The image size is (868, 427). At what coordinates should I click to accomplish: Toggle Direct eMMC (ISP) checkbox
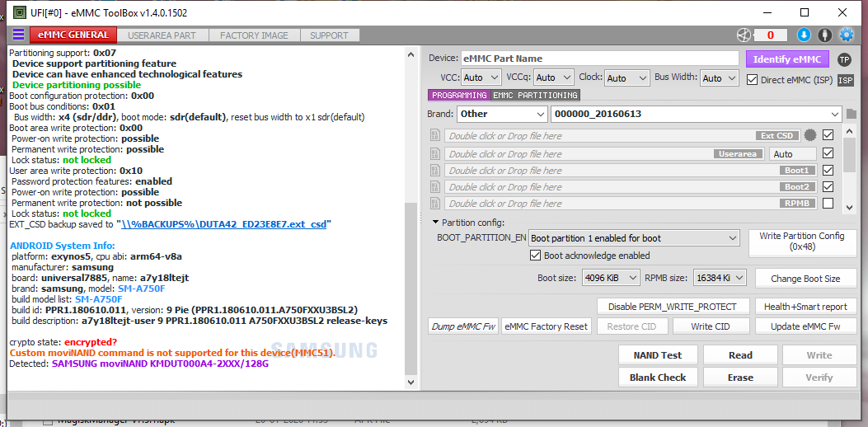coord(752,80)
